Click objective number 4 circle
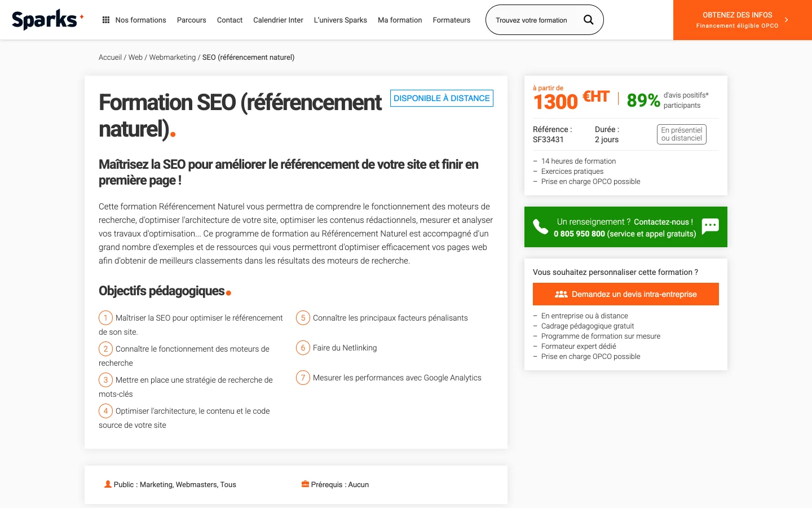Screen dimensions: 812x508 (105, 411)
